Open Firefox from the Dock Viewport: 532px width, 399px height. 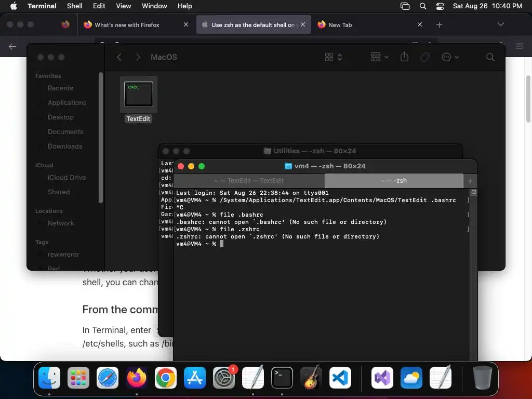point(137,377)
